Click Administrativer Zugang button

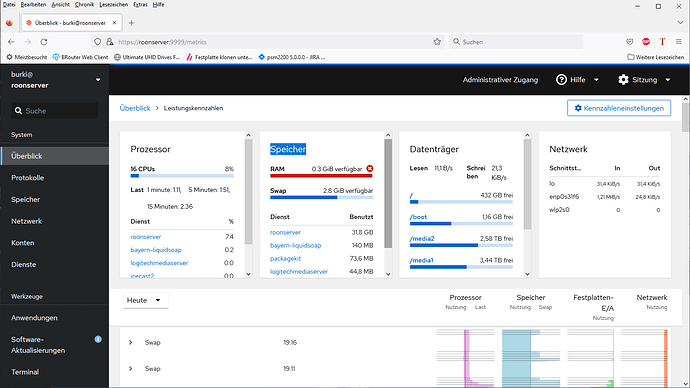[x=500, y=80]
